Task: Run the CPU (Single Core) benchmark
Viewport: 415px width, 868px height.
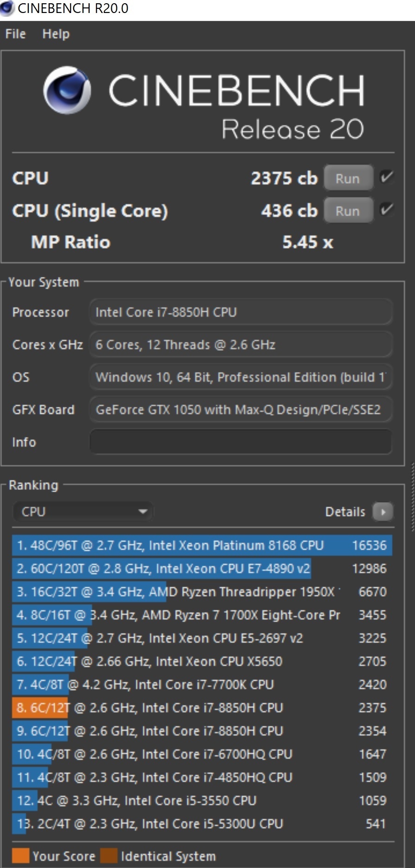Action: [x=348, y=211]
